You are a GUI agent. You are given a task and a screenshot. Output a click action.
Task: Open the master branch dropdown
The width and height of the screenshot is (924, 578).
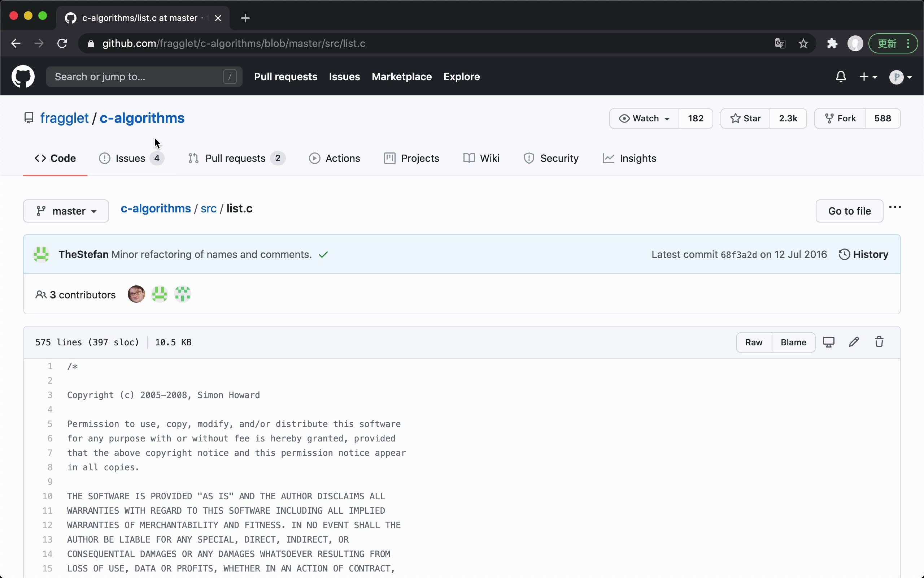[66, 211]
